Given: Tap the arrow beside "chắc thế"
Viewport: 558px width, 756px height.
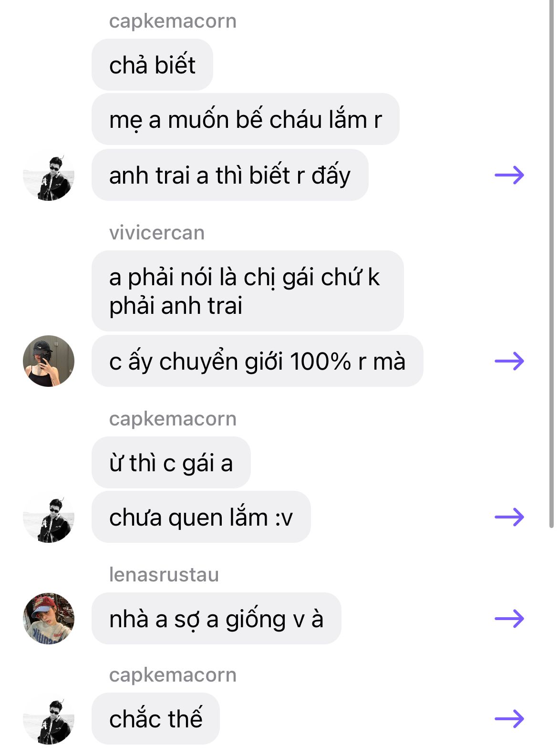Looking at the screenshot, I should [x=509, y=719].
